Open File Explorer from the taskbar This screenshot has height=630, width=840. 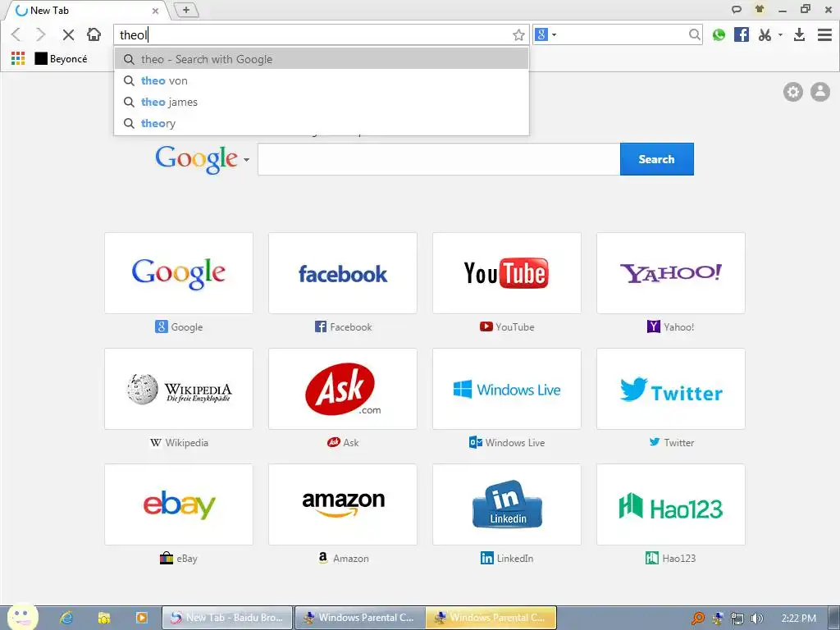(104, 618)
